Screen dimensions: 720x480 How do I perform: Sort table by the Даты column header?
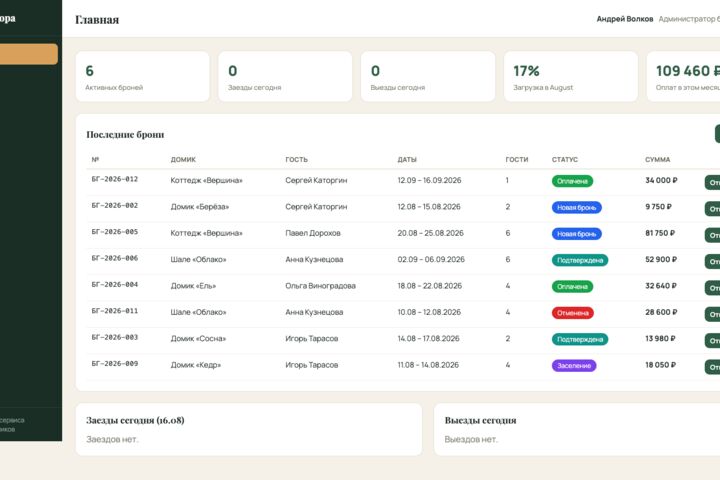tap(407, 159)
